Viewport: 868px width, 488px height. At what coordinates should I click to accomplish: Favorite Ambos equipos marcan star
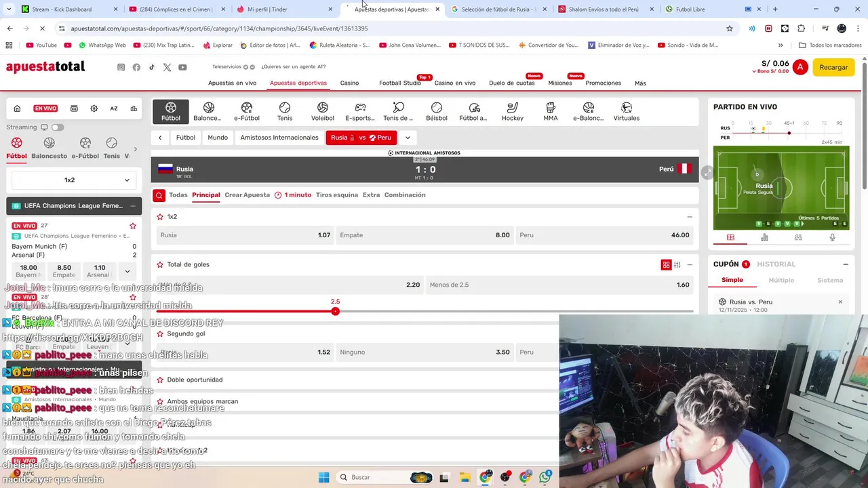click(x=160, y=402)
